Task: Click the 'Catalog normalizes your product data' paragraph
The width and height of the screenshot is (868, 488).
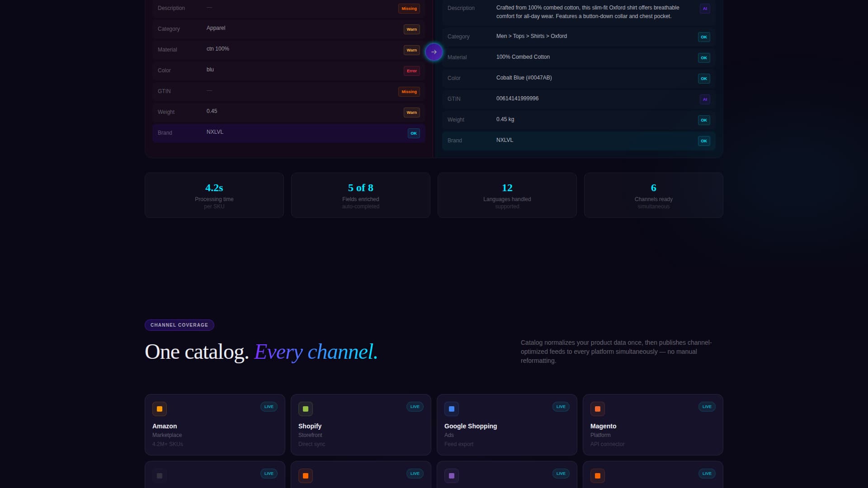Action: click(616, 352)
